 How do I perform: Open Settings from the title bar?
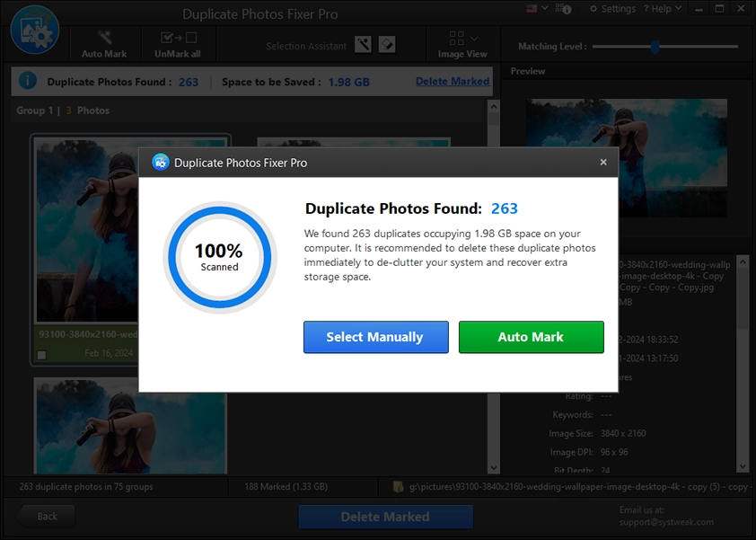[612, 9]
